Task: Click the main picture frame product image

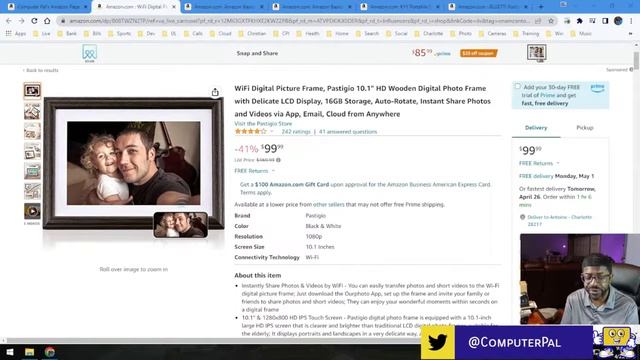Action: [x=133, y=163]
